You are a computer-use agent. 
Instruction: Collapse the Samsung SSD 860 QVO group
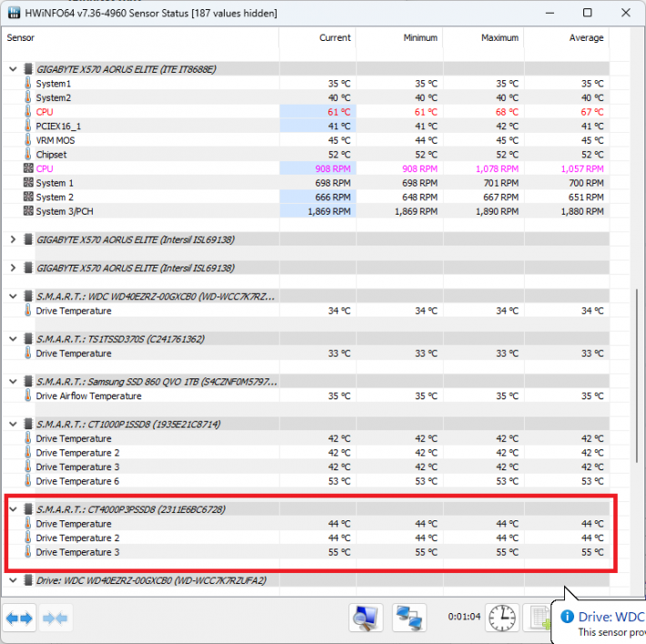click(13, 382)
